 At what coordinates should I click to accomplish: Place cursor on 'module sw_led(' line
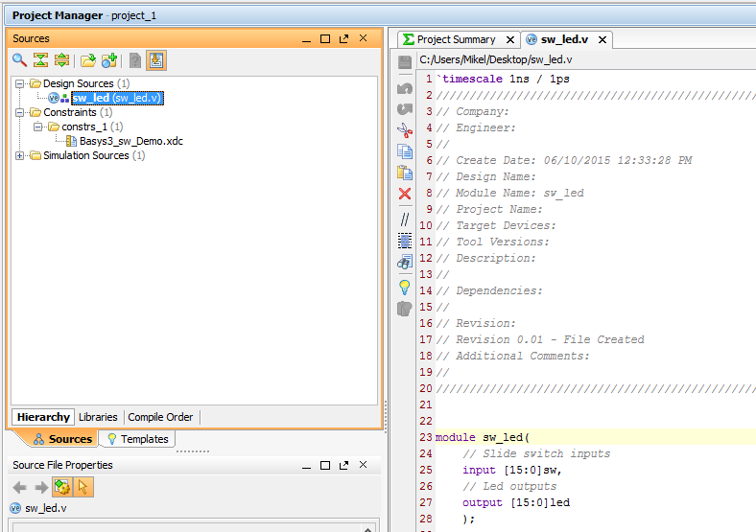pyautogui.click(x=483, y=437)
